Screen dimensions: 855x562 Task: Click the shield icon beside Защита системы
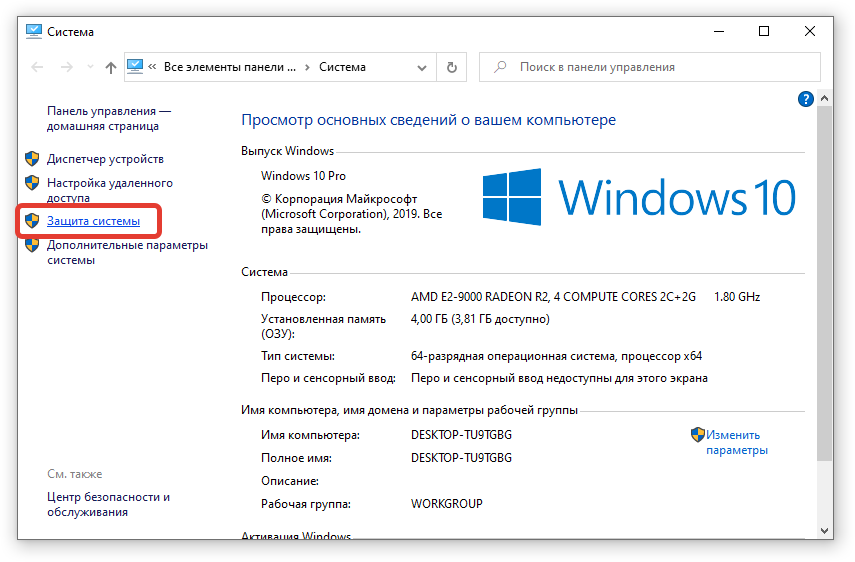click(x=32, y=220)
